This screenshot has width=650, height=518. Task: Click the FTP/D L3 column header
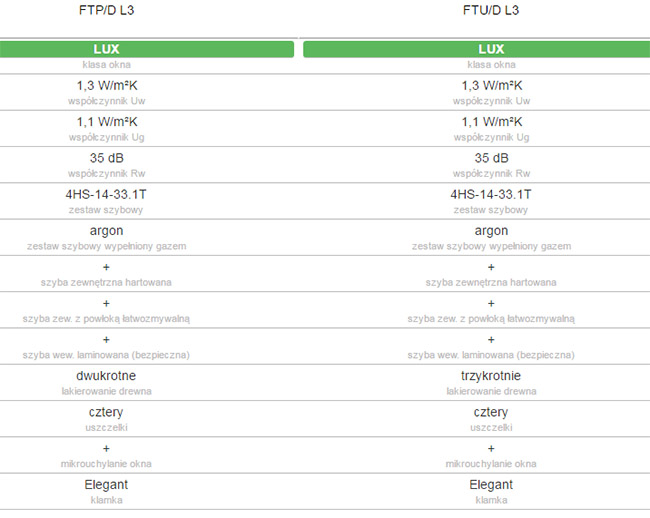click(x=106, y=11)
